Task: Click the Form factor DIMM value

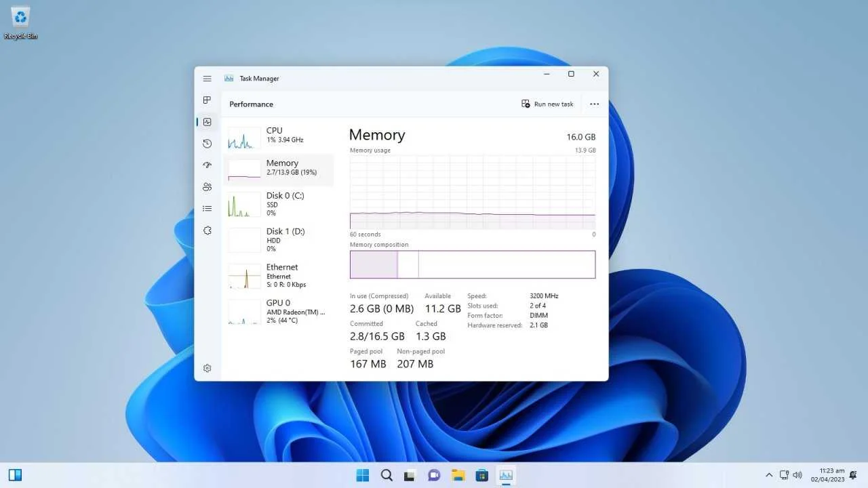Action: coord(538,315)
